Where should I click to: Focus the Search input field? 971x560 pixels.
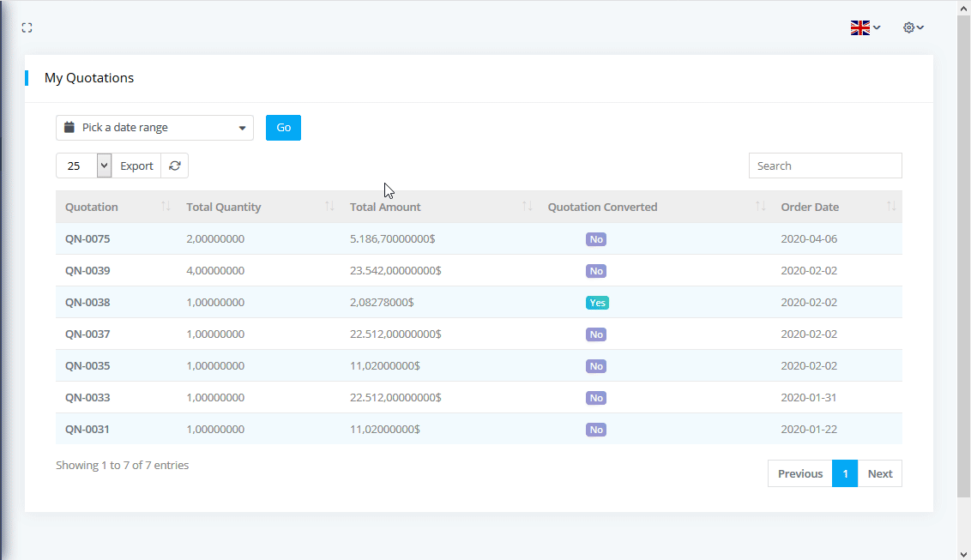pyautogui.click(x=824, y=166)
